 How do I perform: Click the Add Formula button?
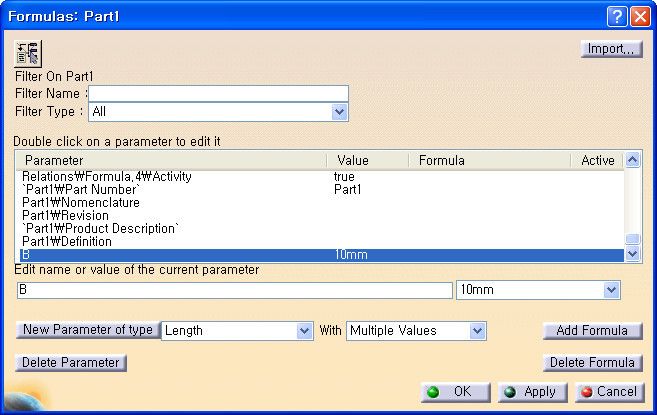[592, 331]
